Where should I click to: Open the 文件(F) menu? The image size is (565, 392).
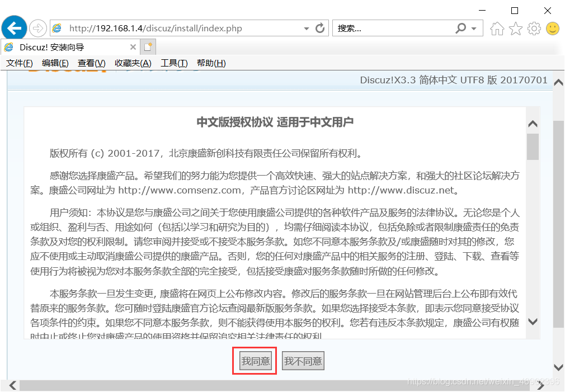(x=20, y=63)
